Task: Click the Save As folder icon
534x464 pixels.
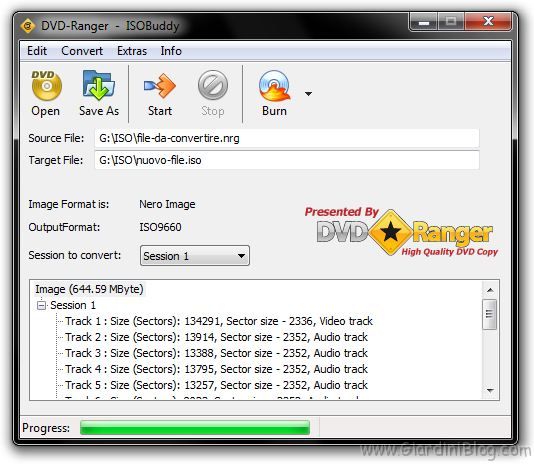Action: click(98, 85)
